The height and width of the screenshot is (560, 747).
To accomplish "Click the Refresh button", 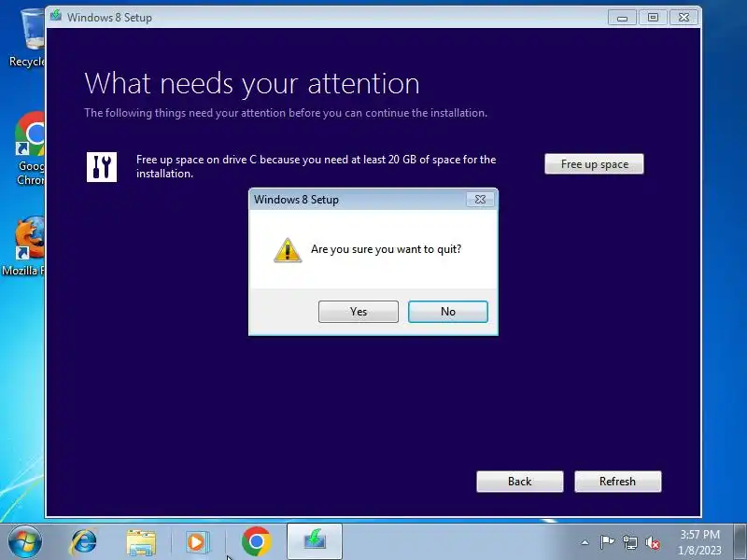I will click(x=617, y=482).
